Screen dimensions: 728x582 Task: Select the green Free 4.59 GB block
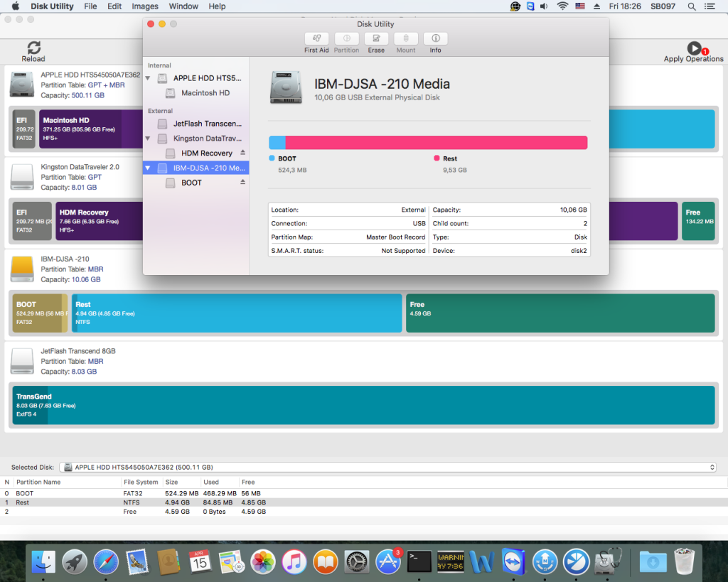coord(560,313)
